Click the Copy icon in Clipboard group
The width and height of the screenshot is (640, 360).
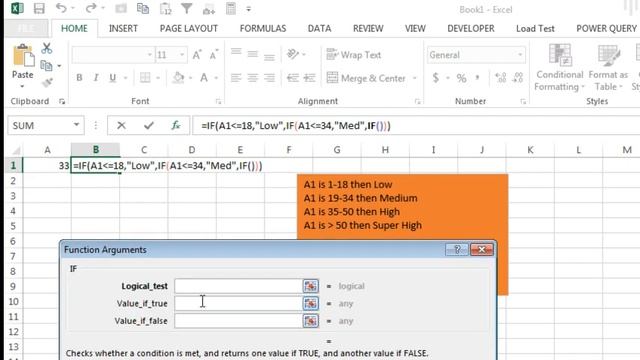(x=47, y=65)
